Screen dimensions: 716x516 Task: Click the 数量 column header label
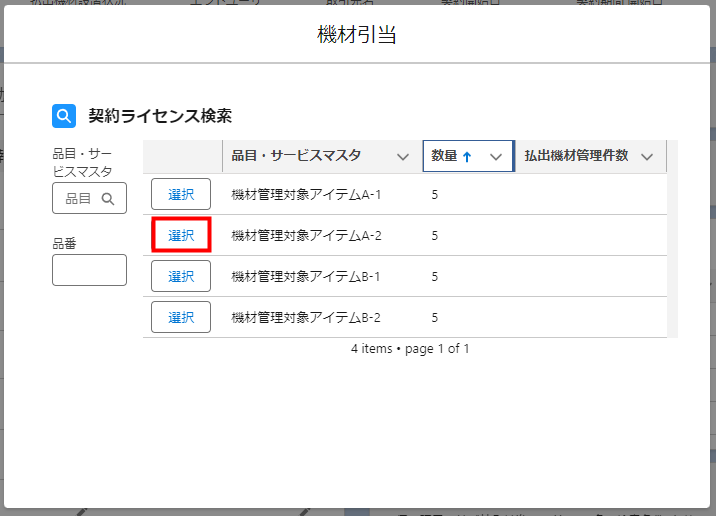tap(444, 156)
